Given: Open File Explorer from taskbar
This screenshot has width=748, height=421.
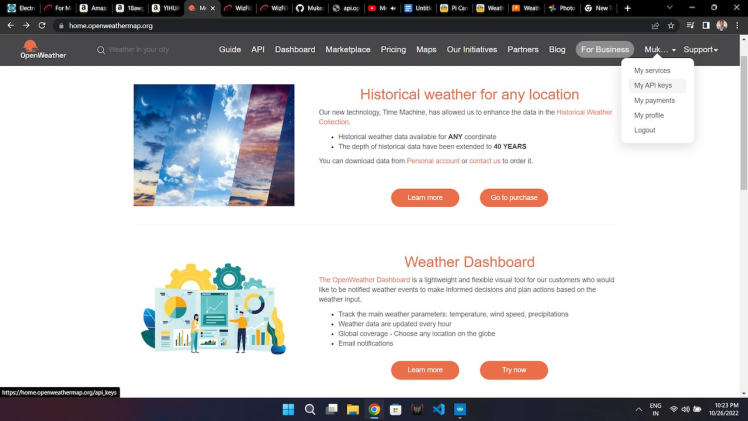Looking at the screenshot, I should click(353, 409).
